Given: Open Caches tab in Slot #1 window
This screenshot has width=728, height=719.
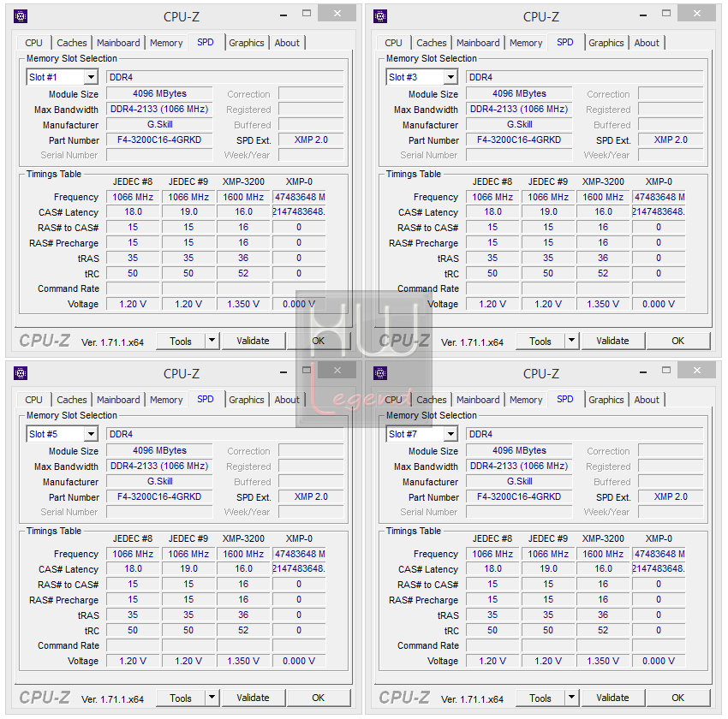Looking at the screenshot, I should [x=71, y=43].
